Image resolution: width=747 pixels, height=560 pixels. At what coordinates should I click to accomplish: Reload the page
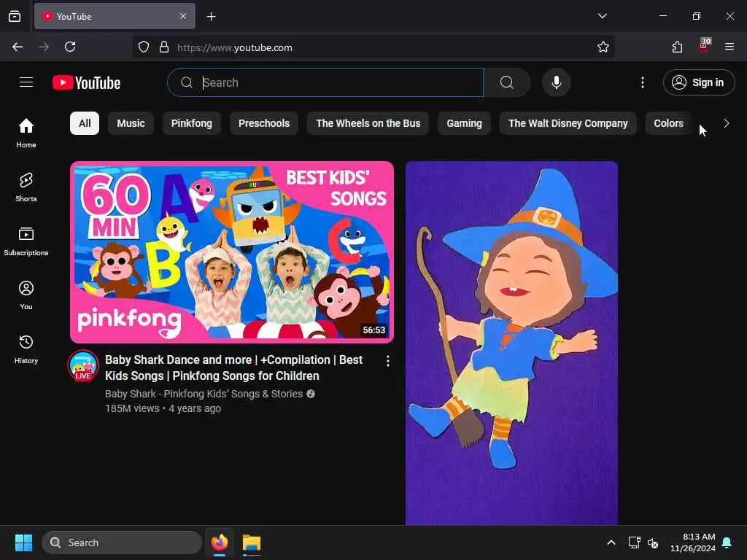(x=70, y=47)
